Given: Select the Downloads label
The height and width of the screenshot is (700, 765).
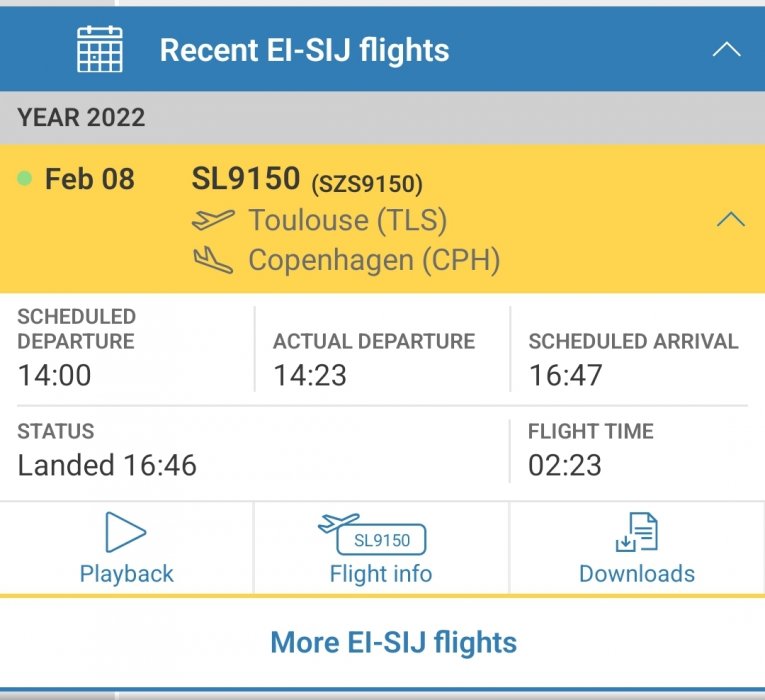Looking at the screenshot, I should pos(637,574).
